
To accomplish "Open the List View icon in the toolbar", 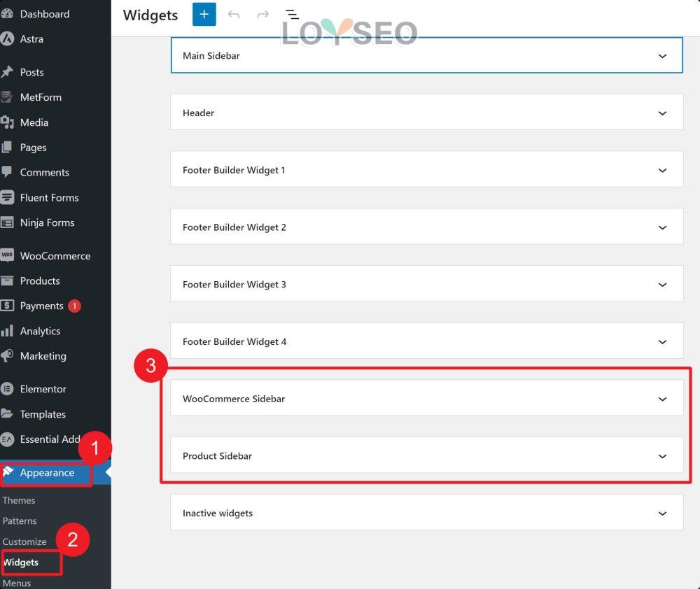I will pyautogui.click(x=292, y=15).
